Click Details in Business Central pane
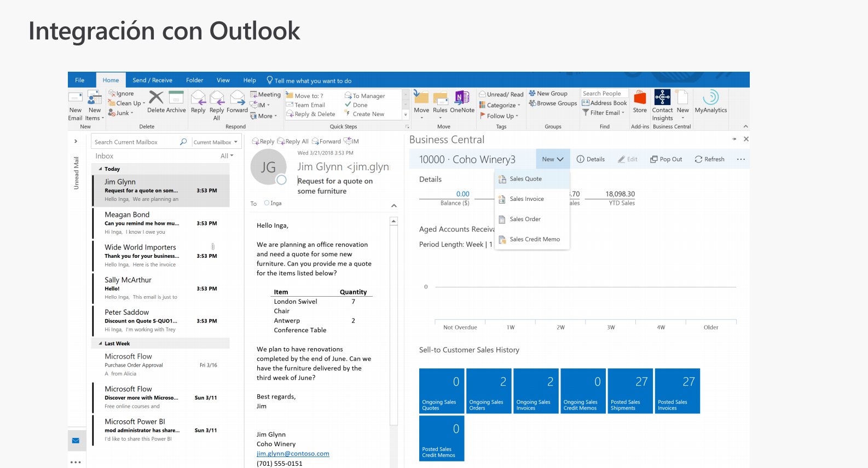Screen dimensions: 868x468 coord(591,159)
